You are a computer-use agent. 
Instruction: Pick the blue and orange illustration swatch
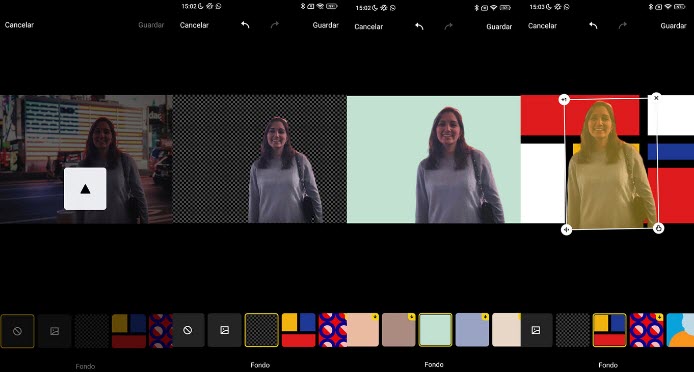click(x=680, y=330)
